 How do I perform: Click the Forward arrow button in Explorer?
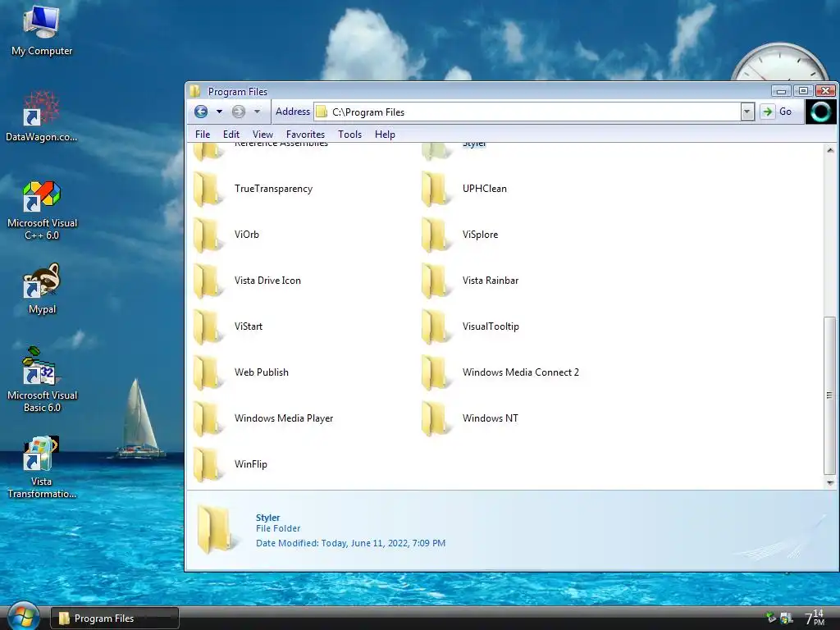tap(239, 112)
